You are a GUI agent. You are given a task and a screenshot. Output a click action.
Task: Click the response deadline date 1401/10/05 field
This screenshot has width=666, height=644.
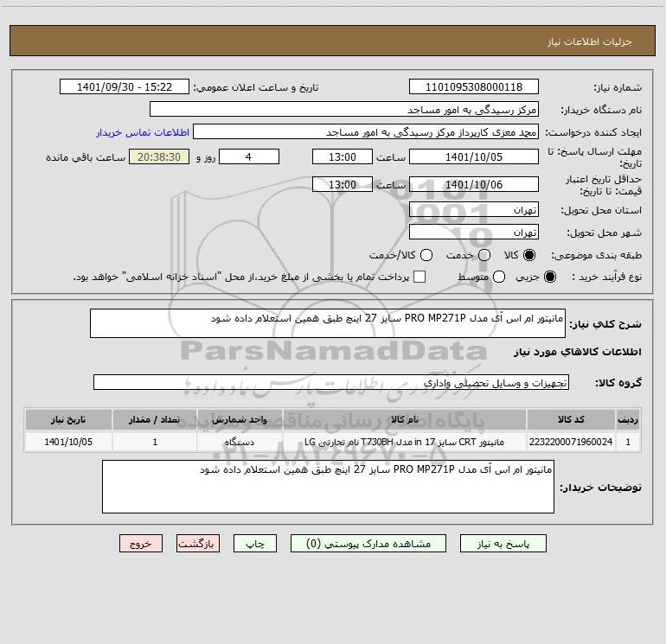point(474,156)
